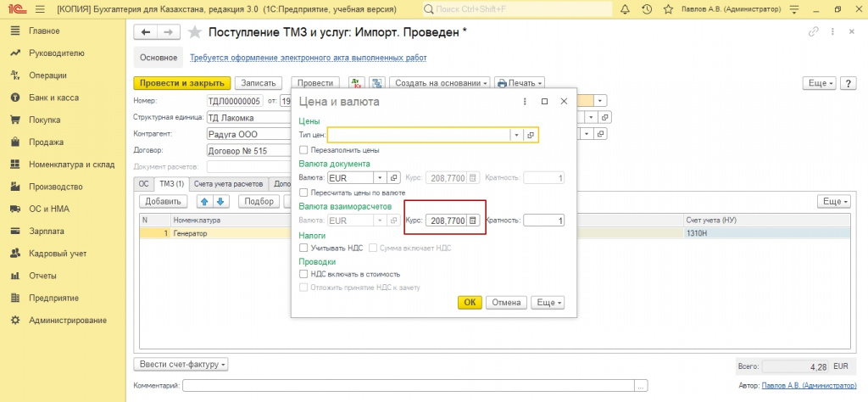Open Руководителю section
The image size is (868, 402).
tap(57, 53)
